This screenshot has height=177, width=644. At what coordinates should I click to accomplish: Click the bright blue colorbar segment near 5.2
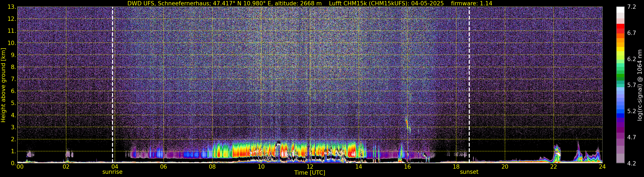point(620,111)
